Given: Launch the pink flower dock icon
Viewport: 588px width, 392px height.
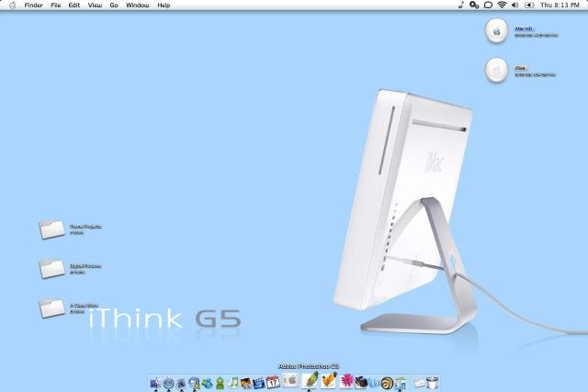Looking at the screenshot, I should 346,382.
